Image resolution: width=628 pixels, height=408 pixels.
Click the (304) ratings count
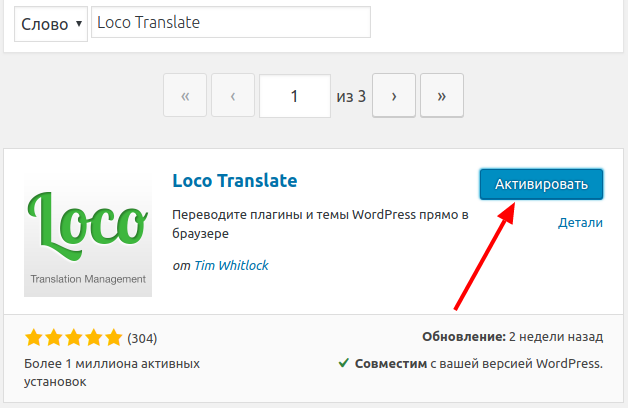pos(142,338)
